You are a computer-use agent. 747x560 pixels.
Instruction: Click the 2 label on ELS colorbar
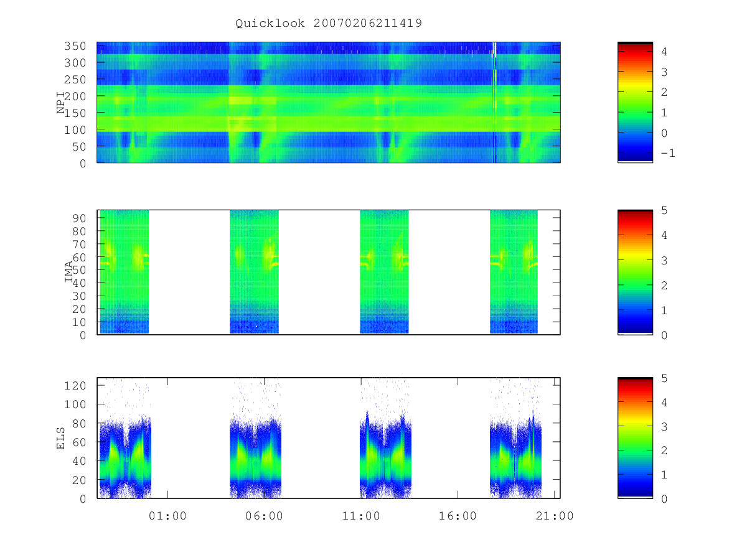(x=664, y=450)
